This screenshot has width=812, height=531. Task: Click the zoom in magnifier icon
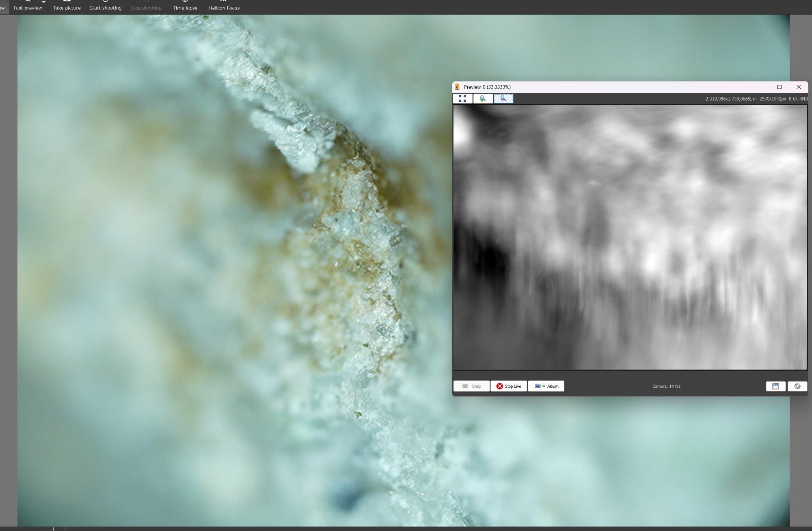click(x=483, y=99)
